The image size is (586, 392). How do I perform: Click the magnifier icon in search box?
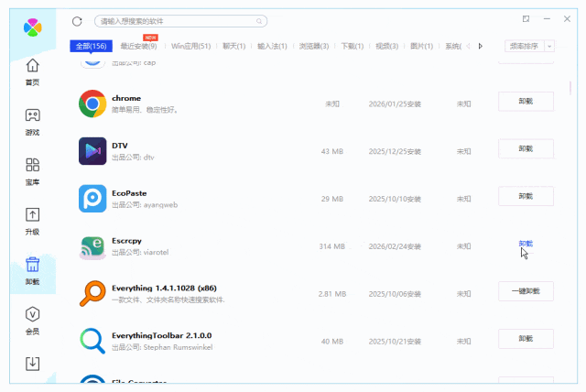click(259, 21)
